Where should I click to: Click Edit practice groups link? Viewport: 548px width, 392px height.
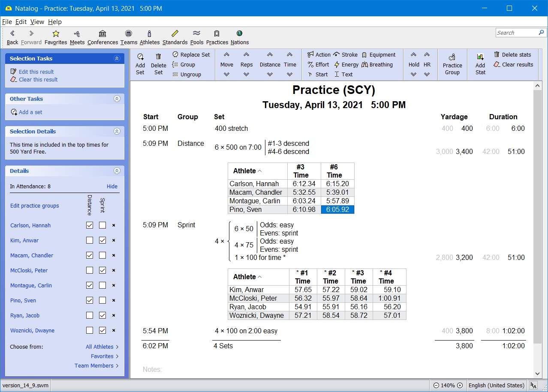tap(35, 205)
